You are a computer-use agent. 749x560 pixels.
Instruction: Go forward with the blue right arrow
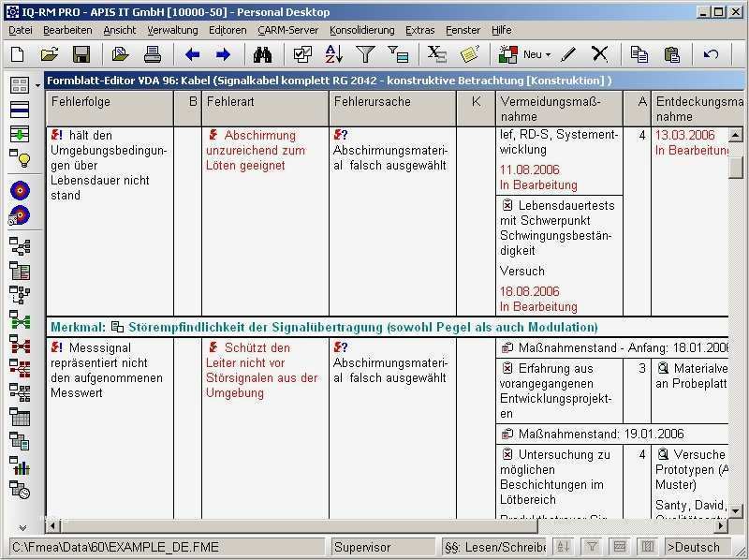tap(223, 54)
